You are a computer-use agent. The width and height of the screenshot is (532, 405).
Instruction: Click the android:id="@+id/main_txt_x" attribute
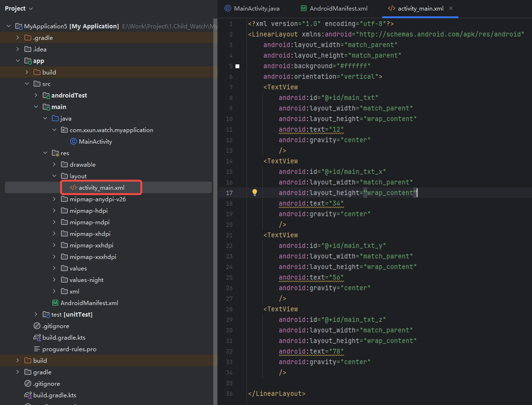(332, 172)
